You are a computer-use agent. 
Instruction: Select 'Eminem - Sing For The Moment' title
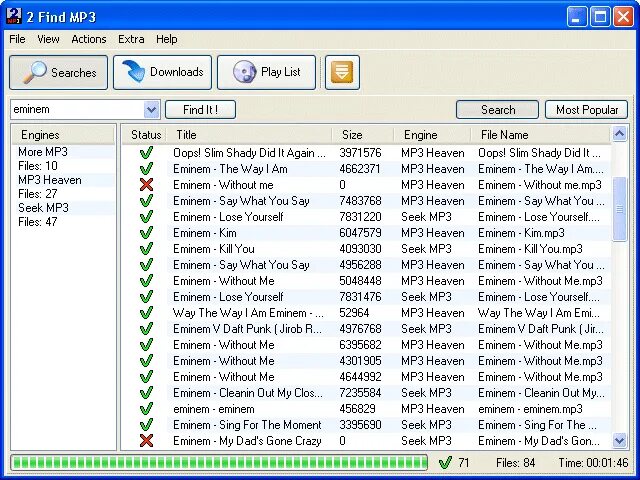pos(247,425)
